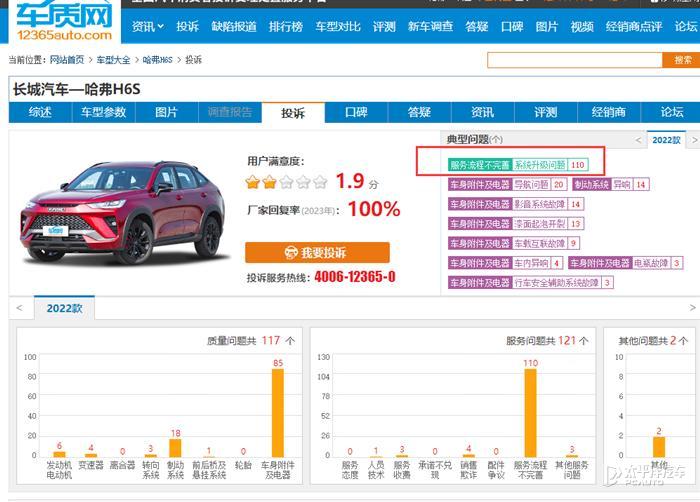Click the 销售欺诈 bar showing 4

point(469,456)
